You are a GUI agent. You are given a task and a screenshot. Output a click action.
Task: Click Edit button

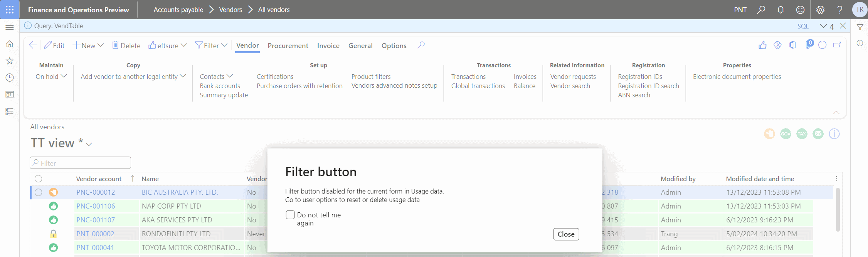[x=54, y=45]
